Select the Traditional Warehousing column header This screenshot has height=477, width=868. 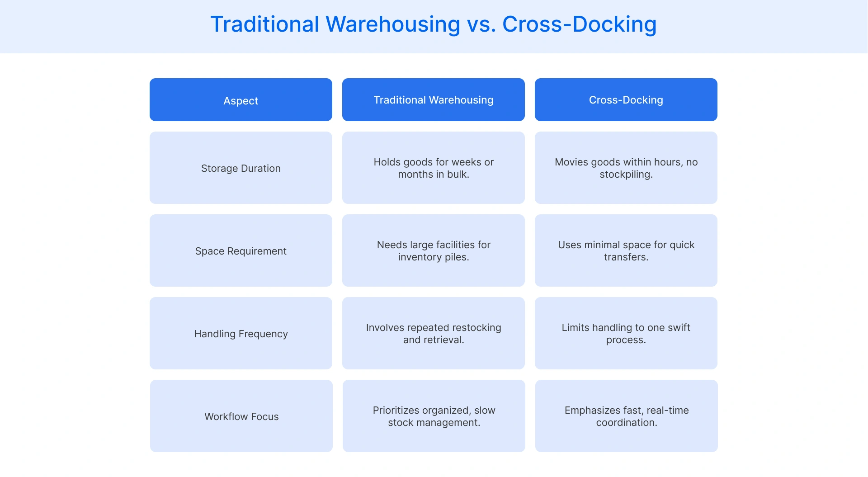434,99
